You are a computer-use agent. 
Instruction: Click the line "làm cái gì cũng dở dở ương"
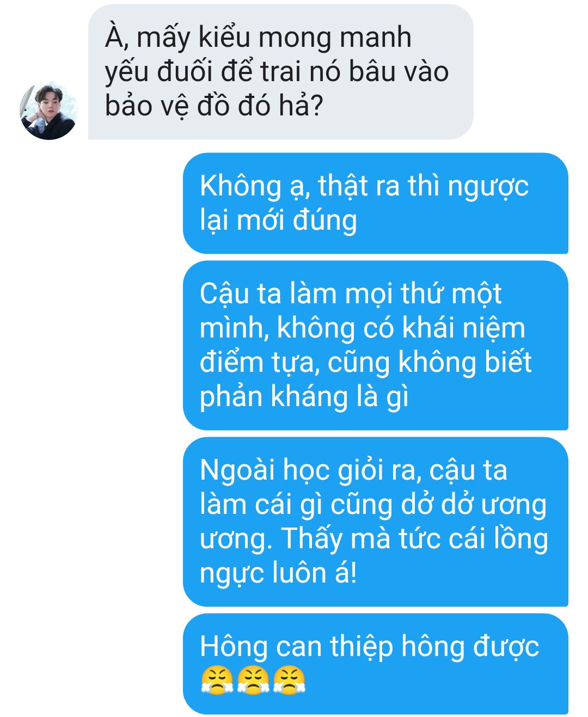[x=373, y=505]
